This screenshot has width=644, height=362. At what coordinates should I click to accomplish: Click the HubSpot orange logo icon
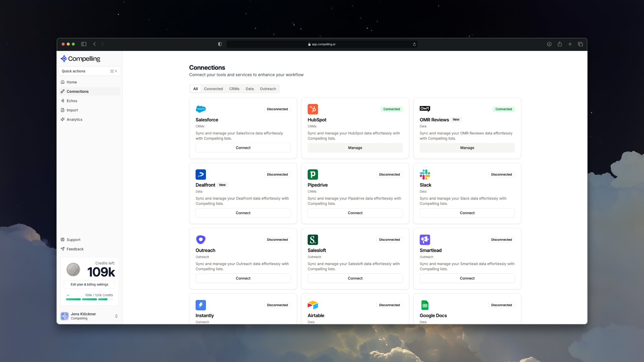pyautogui.click(x=313, y=109)
